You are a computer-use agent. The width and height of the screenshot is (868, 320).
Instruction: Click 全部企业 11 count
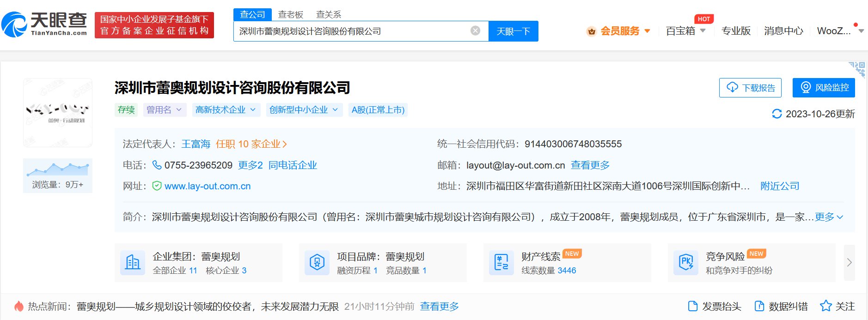point(175,271)
